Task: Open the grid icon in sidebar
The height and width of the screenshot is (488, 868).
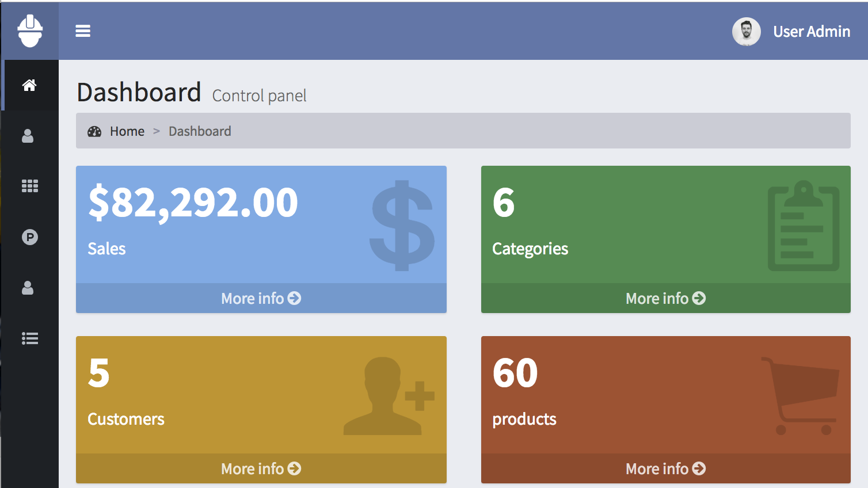Action: [x=29, y=186]
